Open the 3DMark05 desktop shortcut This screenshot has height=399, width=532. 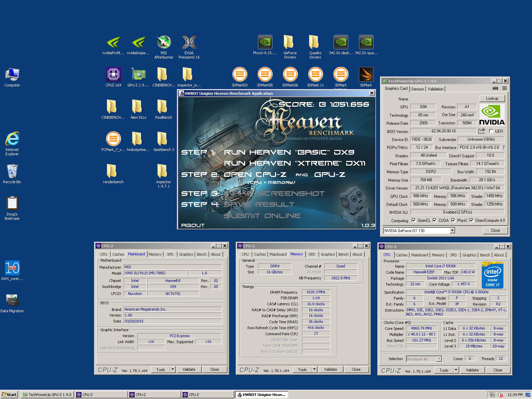click(x=265, y=77)
